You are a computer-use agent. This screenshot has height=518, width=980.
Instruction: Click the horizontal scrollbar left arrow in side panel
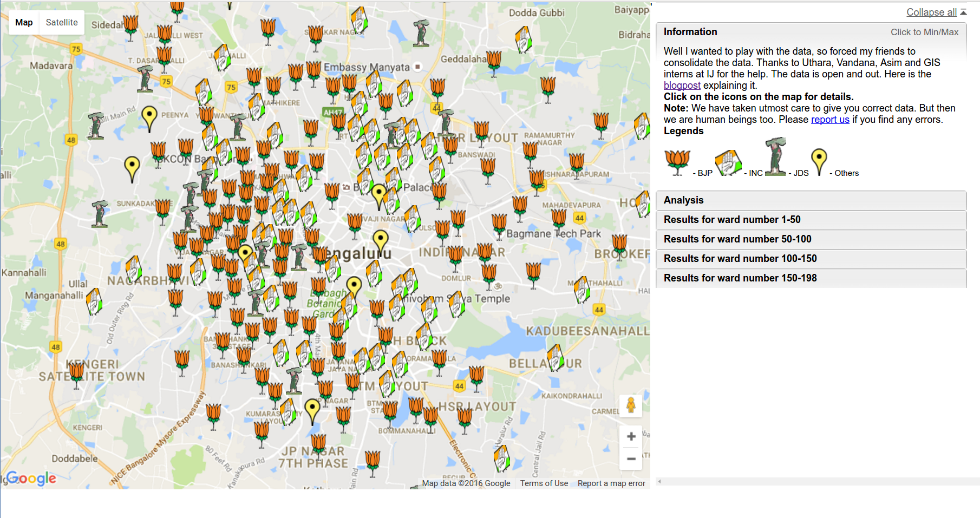pyautogui.click(x=659, y=481)
